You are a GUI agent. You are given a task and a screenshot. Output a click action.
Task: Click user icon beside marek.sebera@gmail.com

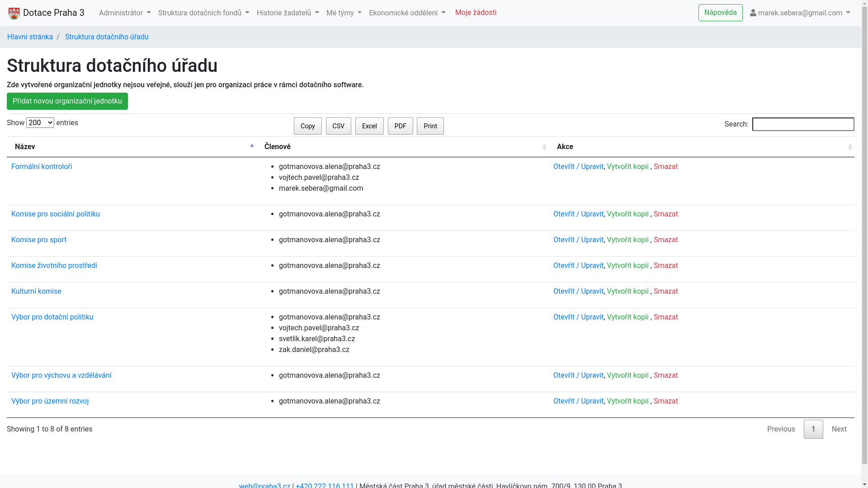click(753, 13)
